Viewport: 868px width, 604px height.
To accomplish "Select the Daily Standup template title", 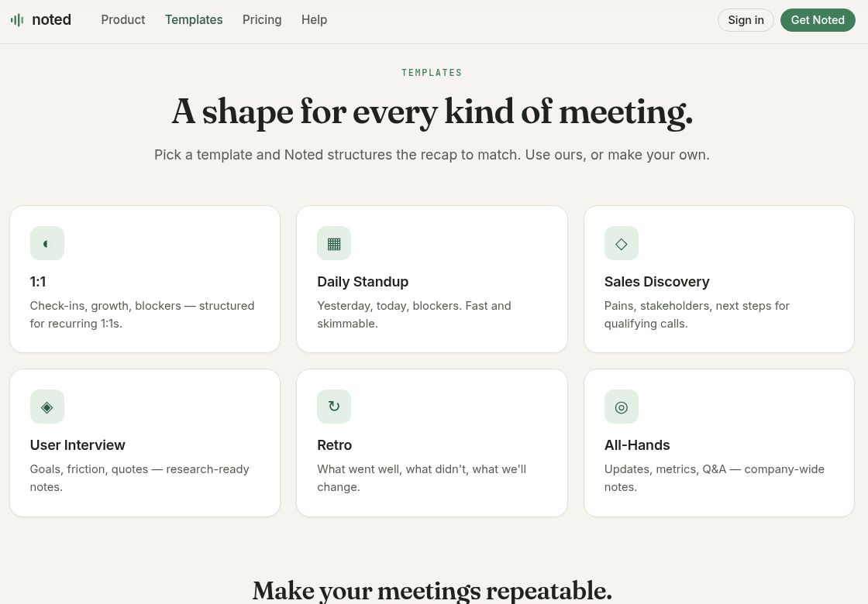I will point(363,282).
